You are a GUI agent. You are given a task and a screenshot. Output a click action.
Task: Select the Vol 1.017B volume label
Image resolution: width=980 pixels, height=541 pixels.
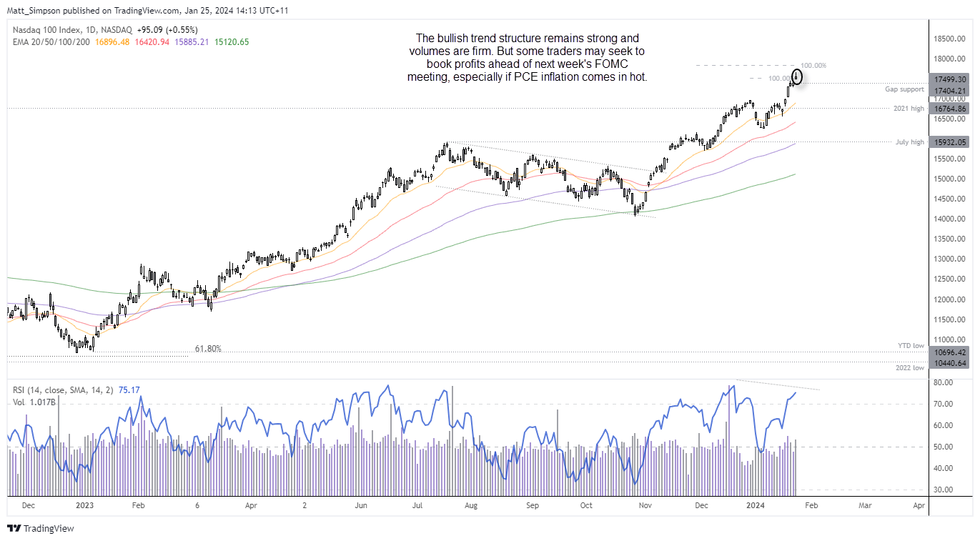pos(35,402)
